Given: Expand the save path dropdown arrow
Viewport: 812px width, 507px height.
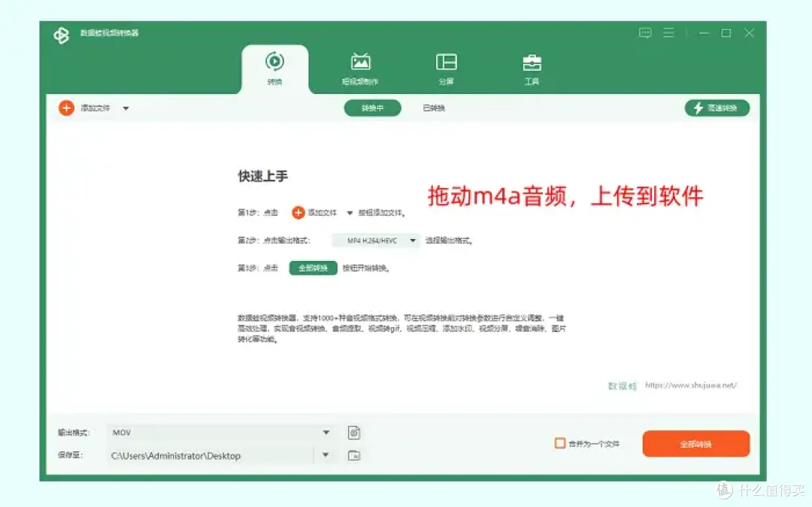Looking at the screenshot, I should coord(326,455).
